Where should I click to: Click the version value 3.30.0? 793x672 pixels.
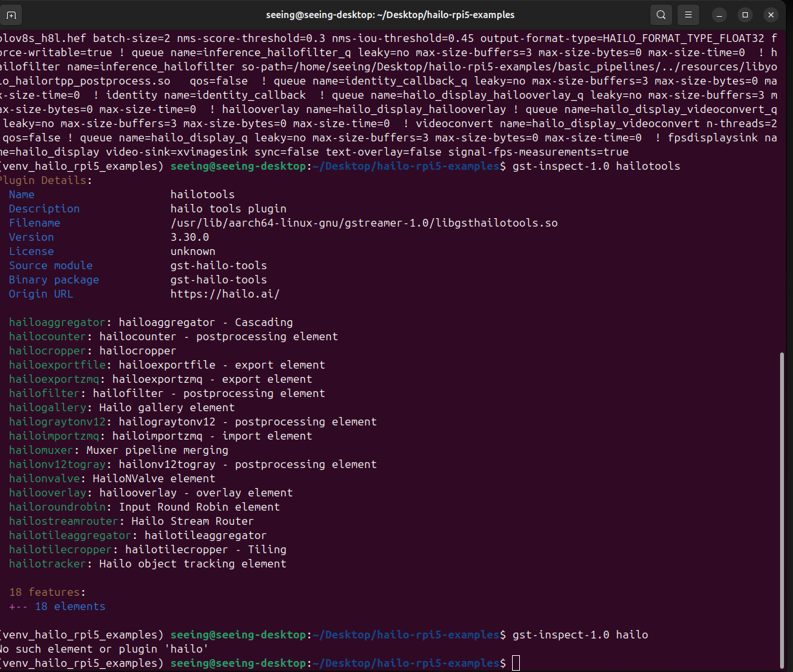190,237
